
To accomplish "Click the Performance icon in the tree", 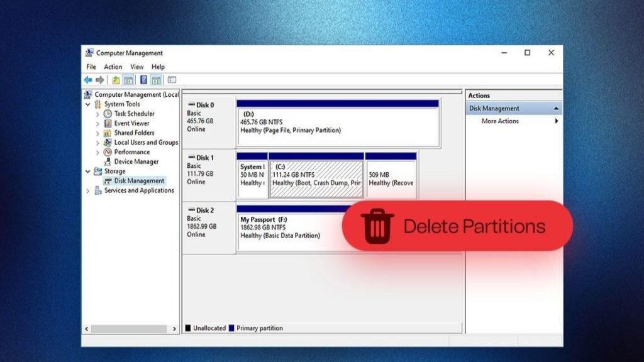I will pyautogui.click(x=108, y=152).
